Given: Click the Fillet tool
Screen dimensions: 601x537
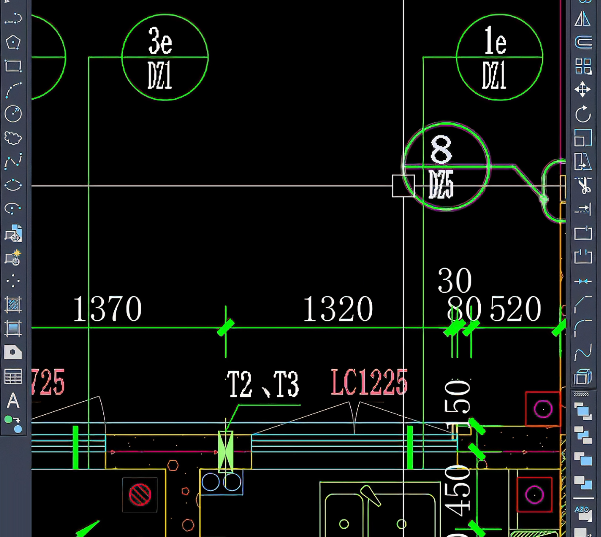Looking at the screenshot, I should (x=583, y=329).
